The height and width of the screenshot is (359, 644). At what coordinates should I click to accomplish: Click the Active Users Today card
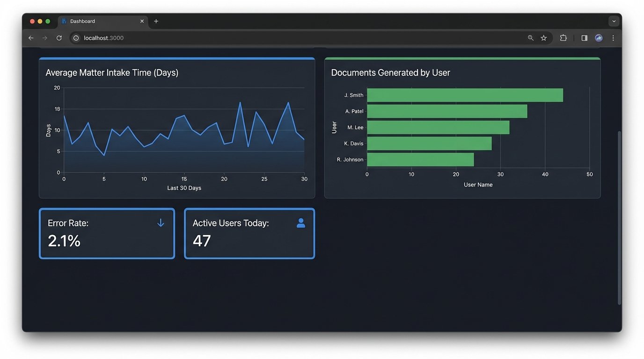coord(249,233)
